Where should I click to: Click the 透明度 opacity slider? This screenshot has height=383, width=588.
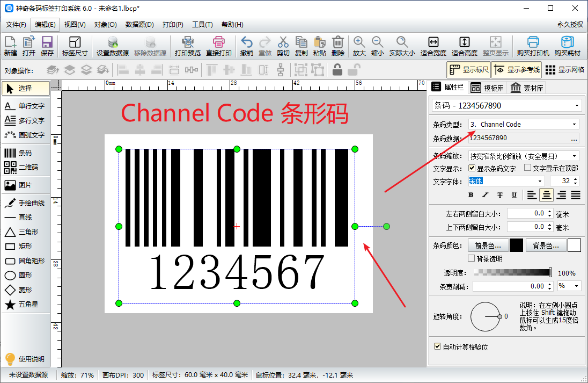tap(513, 272)
